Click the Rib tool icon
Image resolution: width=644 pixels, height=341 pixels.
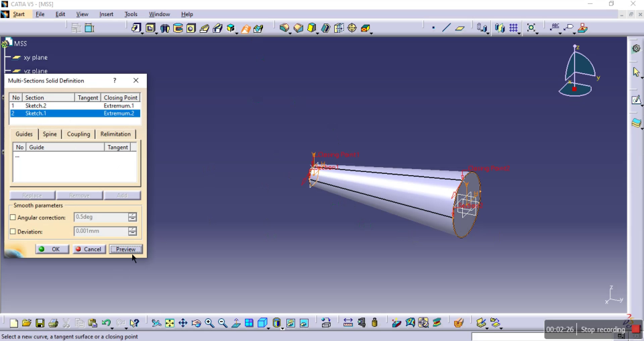coord(204,28)
